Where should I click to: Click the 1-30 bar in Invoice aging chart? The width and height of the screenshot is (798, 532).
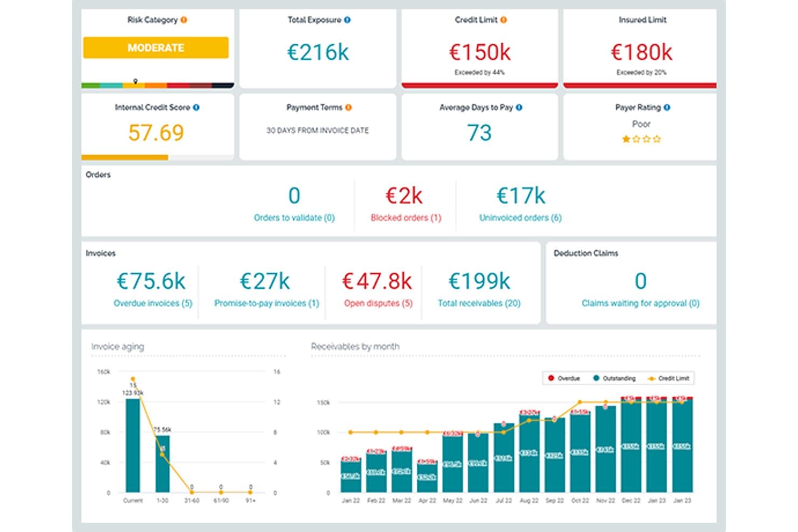pyautogui.click(x=162, y=464)
